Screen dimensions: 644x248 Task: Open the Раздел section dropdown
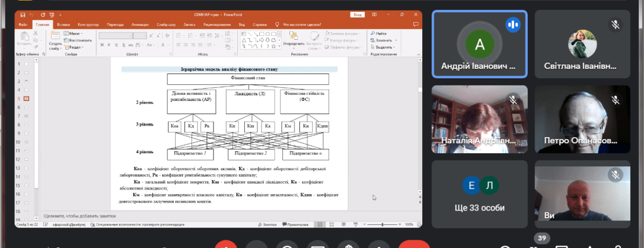coord(73,47)
